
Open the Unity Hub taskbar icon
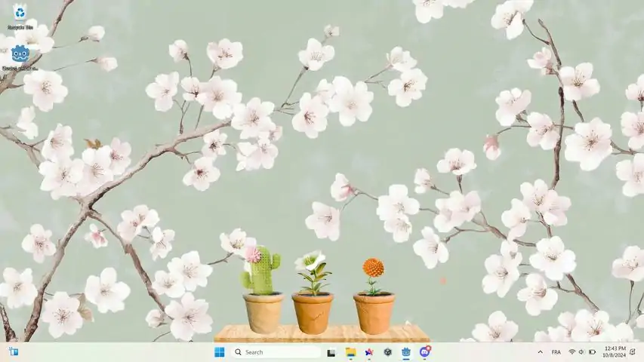[387, 352]
